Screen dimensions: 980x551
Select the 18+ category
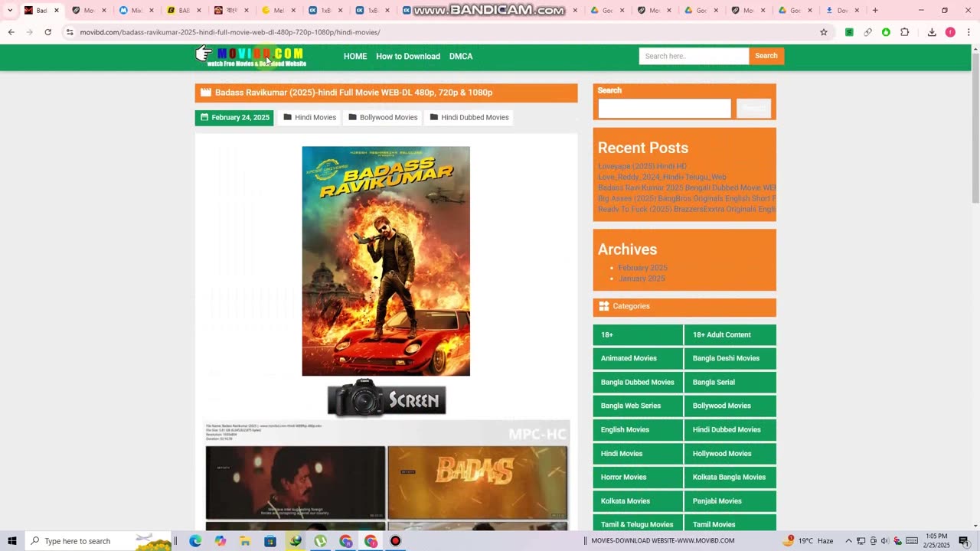[638, 334]
